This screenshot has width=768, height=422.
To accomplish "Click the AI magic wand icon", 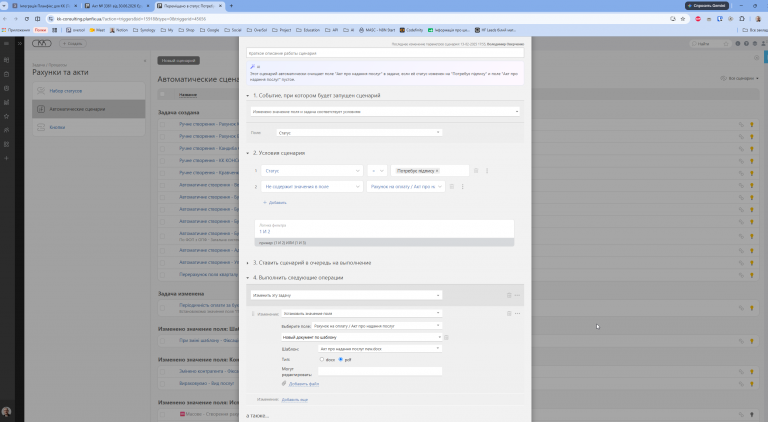I will pos(252,67).
